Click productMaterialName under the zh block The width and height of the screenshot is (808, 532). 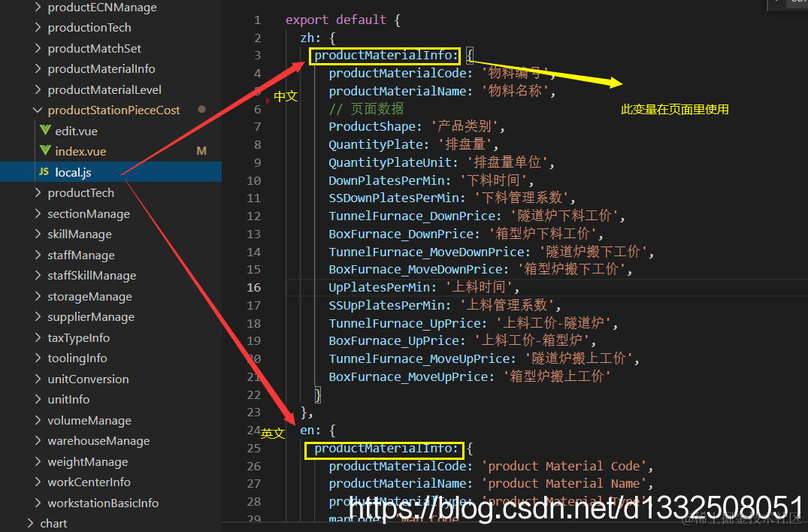click(x=401, y=91)
